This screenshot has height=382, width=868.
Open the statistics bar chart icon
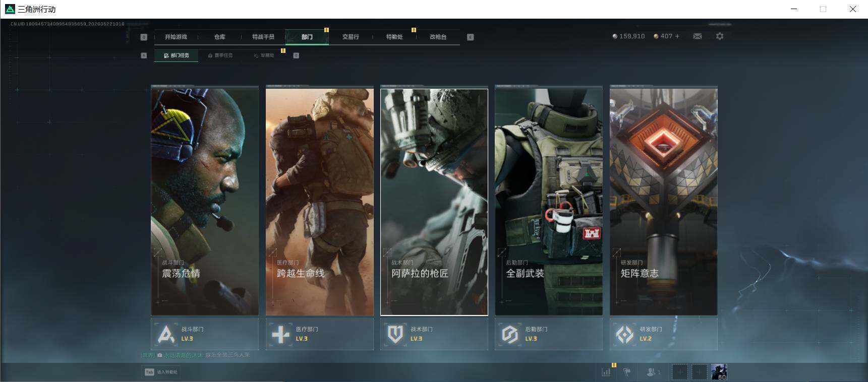coord(606,372)
